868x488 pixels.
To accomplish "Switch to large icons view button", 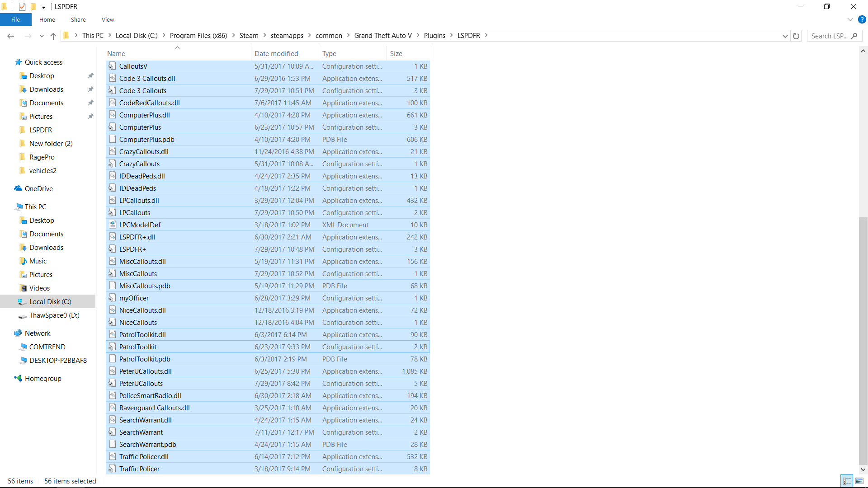I will tap(859, 481).
